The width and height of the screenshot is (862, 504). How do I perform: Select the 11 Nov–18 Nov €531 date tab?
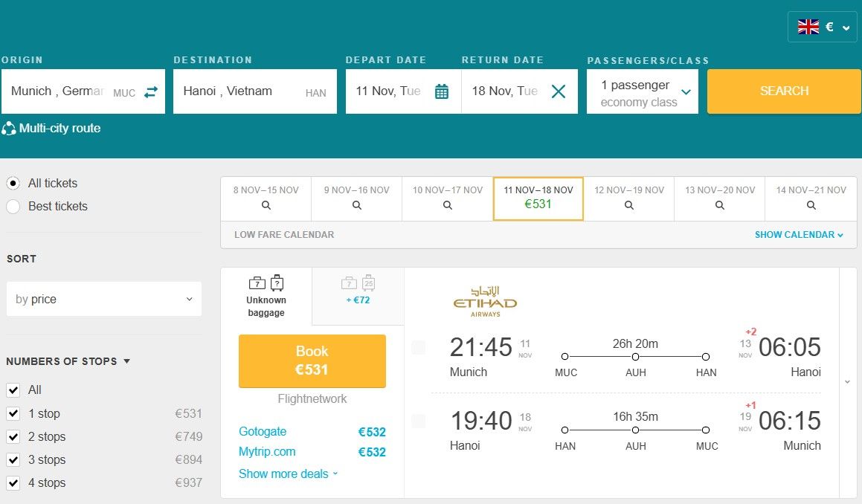point(538,198)
